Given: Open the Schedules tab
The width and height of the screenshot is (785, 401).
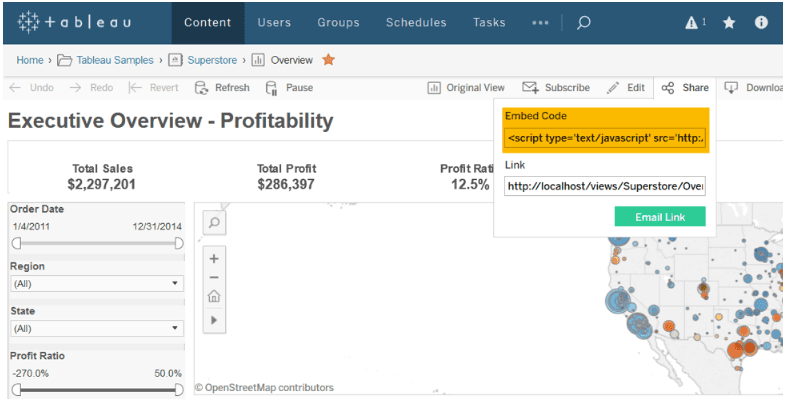Looking at the screenshot, I should [x=416, y=23].
